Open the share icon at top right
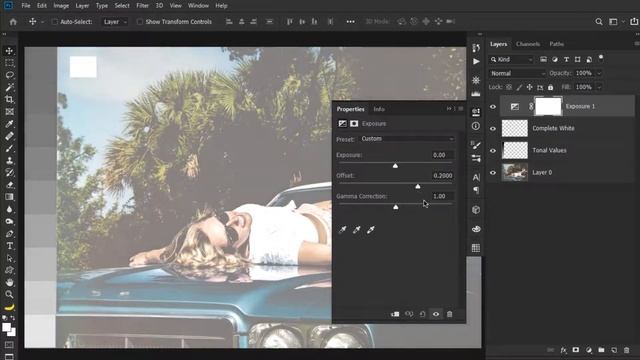 [x=634, y=22]
